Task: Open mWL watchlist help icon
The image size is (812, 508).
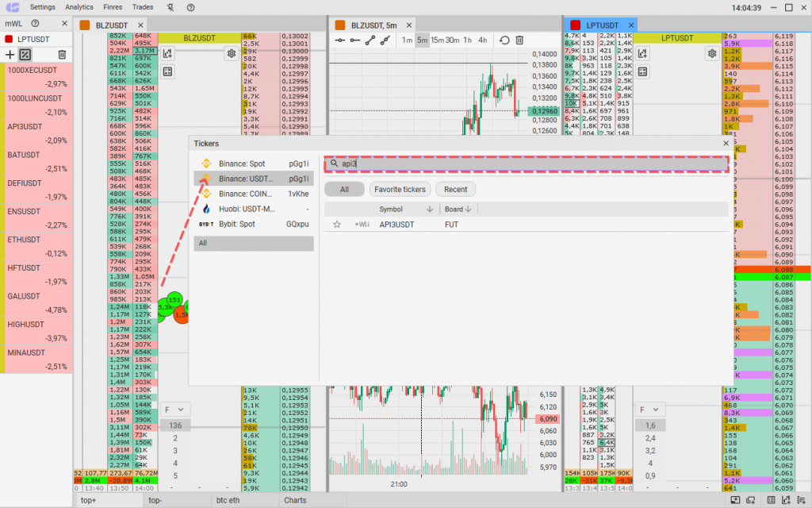Action: click(x=35, y=23)
